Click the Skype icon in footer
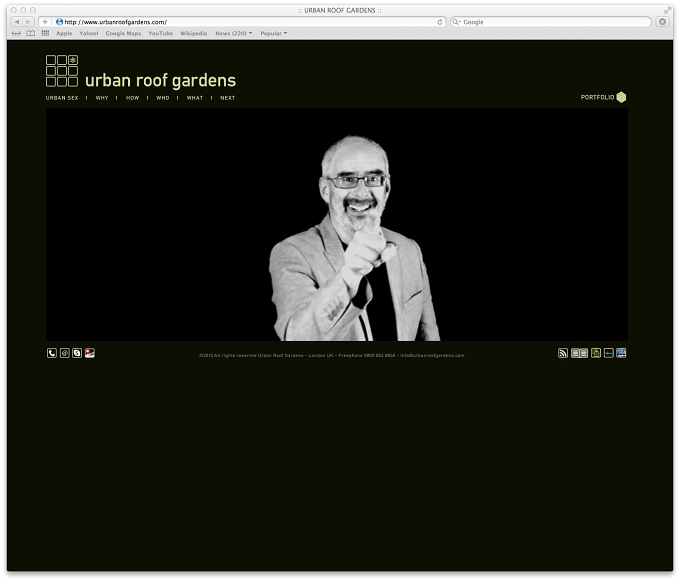The height and width of the screenshot is (581, 680). click(x=77, y=353)
